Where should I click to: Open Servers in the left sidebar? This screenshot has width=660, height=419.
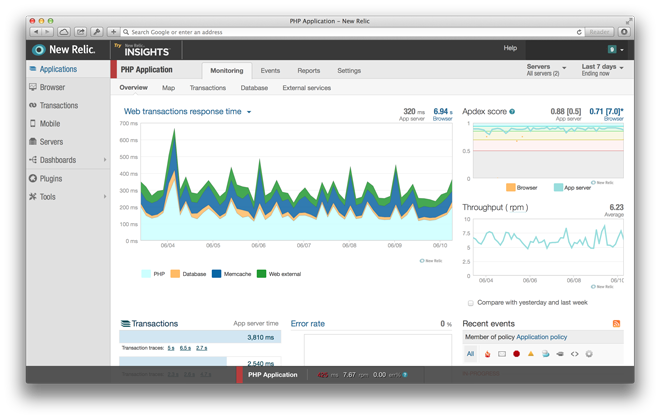point(51,141)
